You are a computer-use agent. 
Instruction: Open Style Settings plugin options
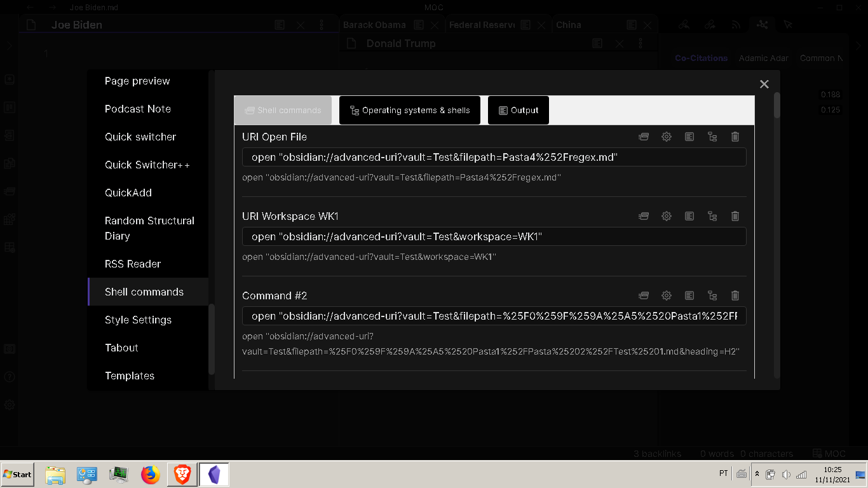coord(148,320)
